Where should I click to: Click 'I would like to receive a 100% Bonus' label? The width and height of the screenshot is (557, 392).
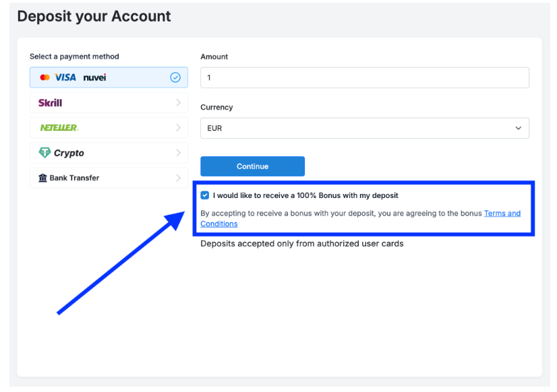[x=305, y=195]
